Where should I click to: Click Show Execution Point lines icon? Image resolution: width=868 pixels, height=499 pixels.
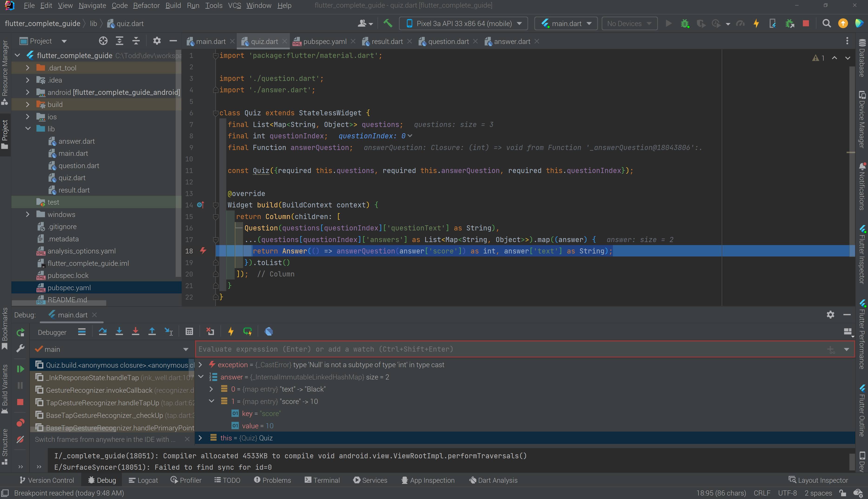coord(82,331)
